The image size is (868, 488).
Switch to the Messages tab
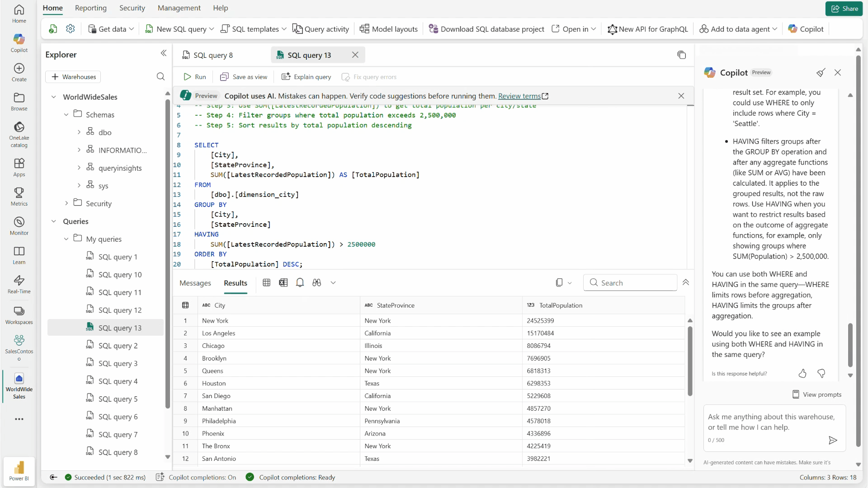coord(195,283)
